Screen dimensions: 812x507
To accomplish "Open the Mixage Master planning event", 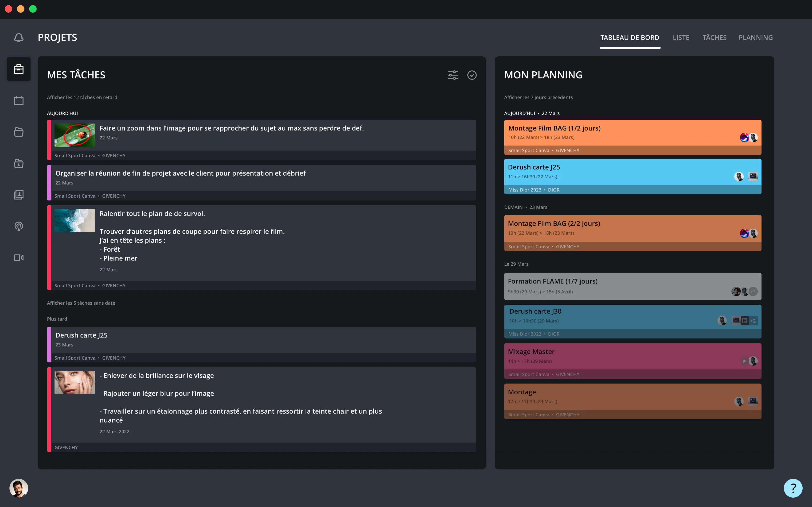I will click(632, 361).
